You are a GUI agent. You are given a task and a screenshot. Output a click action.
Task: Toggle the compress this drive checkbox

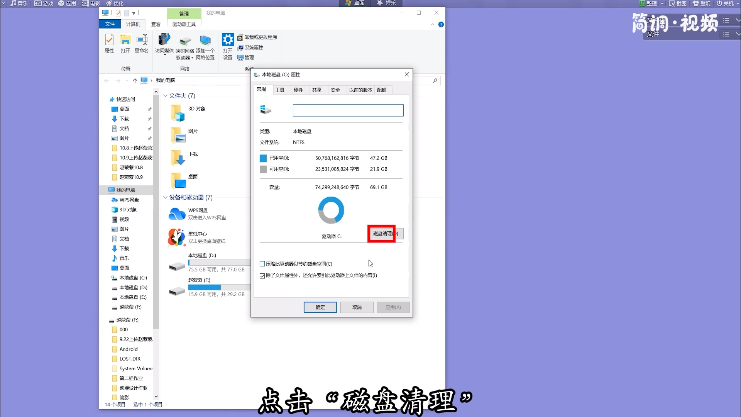(x=263, y=264)
